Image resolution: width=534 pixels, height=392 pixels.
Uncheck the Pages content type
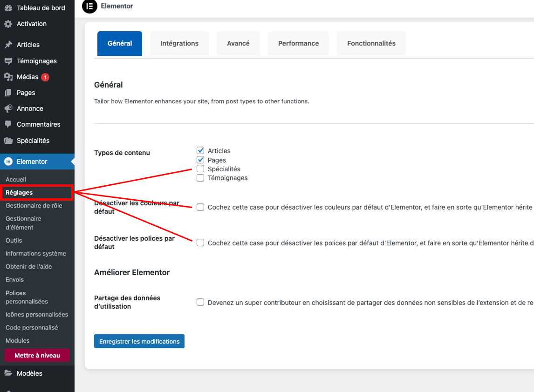(x=200, y=160)
